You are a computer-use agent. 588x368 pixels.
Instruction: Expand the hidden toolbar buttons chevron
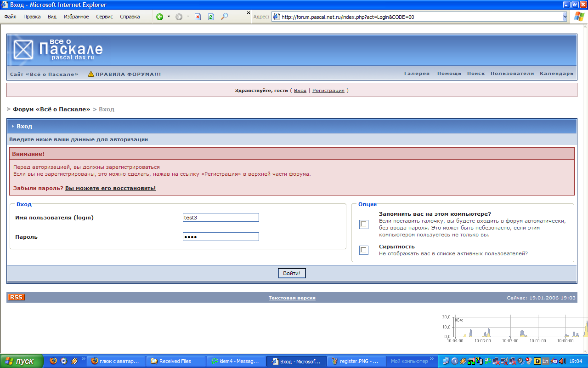click(249, 13)
